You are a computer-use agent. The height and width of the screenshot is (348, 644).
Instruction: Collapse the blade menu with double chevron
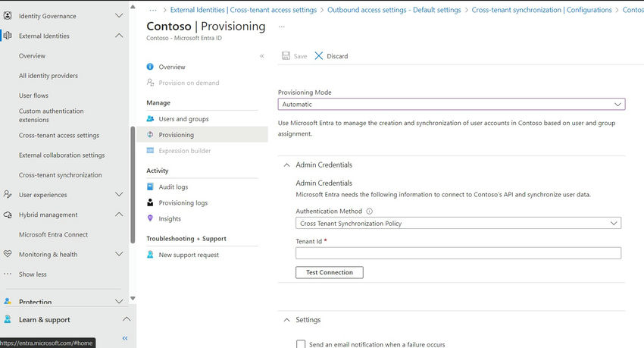coord(262,56)
